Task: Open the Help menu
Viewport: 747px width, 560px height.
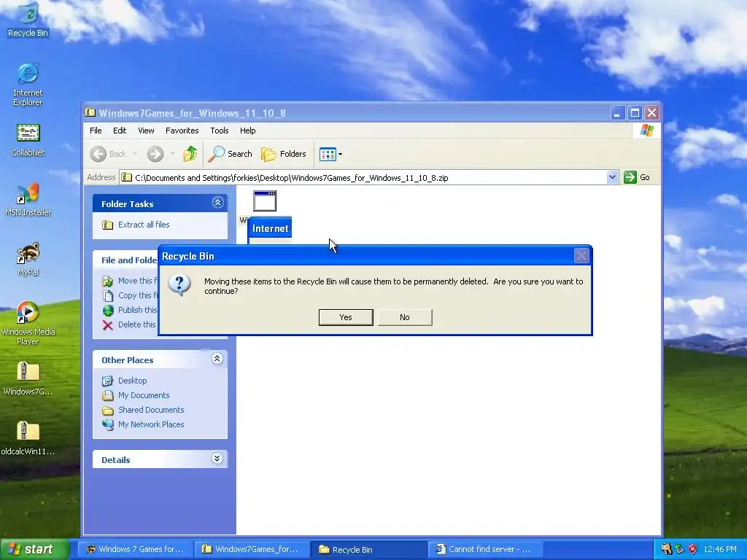Action: coord(248,131)
